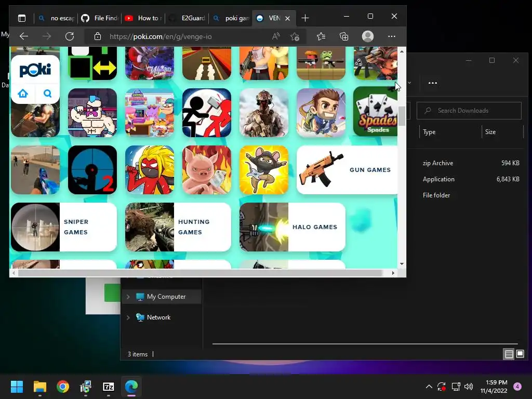Open Edge tab actions menu icon
This screenshot has height=399, width=532.
(22, 18)
